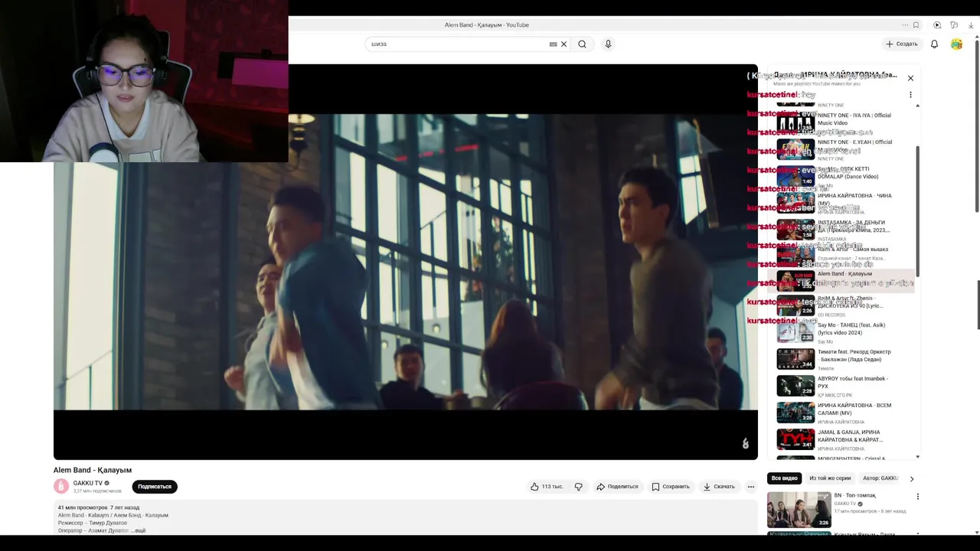Image resolution: width=980 pixels, height=551 pixels.
Task: Click the video title Alem Band - Қалауым
Action: click(x=93, y=470)
